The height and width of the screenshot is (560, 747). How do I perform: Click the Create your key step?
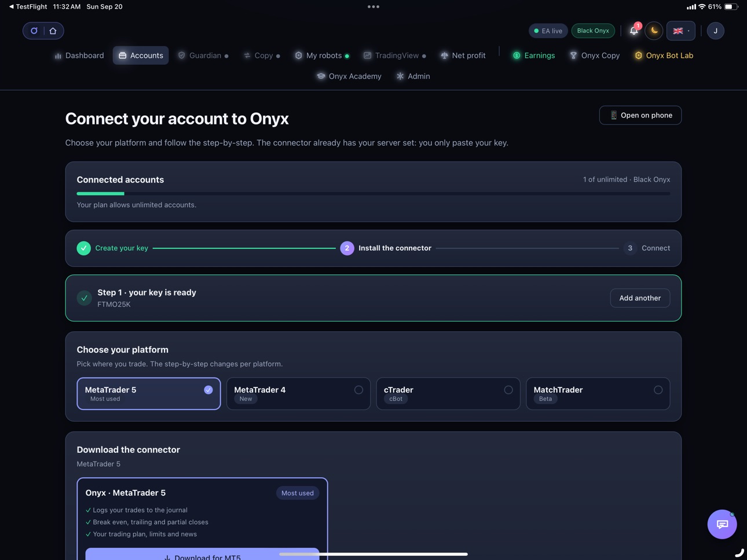click(112, 248)
